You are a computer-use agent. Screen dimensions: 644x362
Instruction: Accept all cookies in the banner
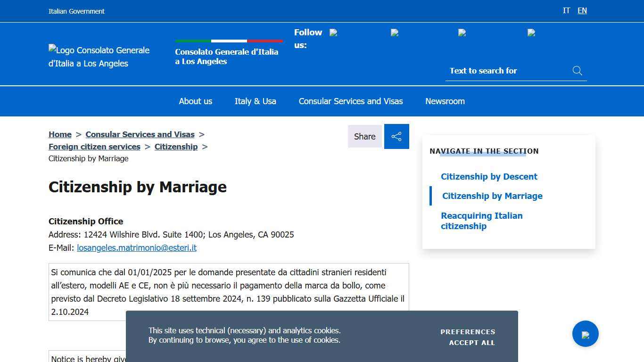pos(471,343)
